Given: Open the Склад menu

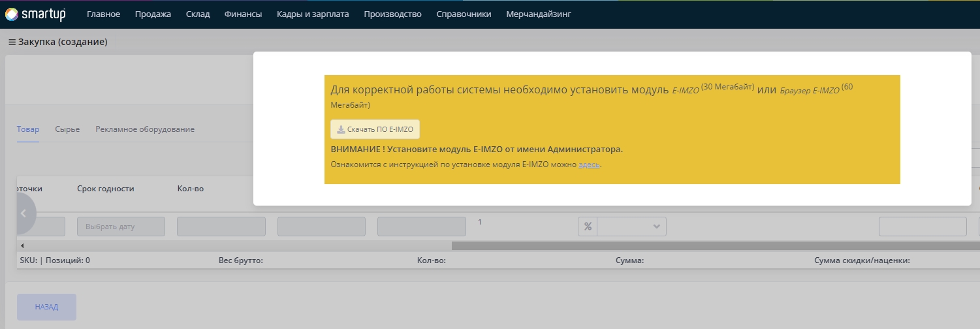Looking at the screenshot, I should click(x=197, y=14).
